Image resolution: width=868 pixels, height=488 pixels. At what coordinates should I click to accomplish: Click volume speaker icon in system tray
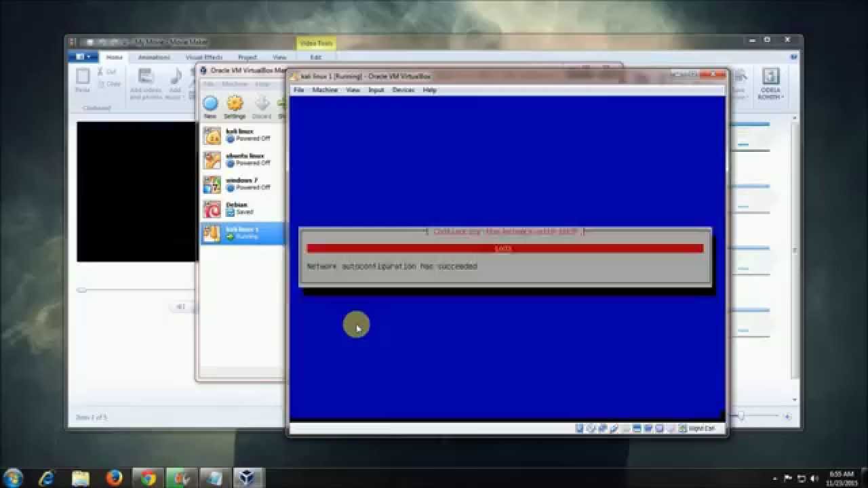(x=814, y=479)
